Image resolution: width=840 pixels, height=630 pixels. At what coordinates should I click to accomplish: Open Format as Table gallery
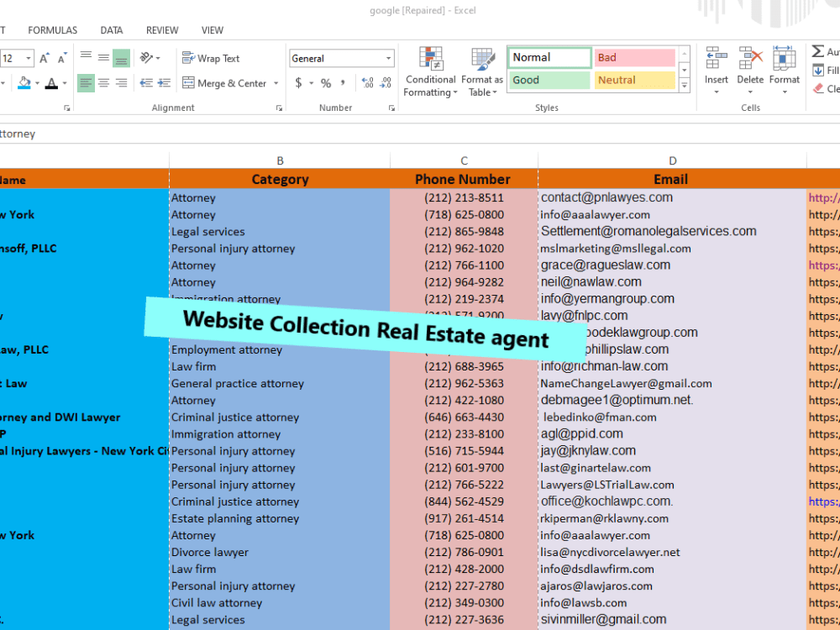pyautogui.click(x=482, y=71)
